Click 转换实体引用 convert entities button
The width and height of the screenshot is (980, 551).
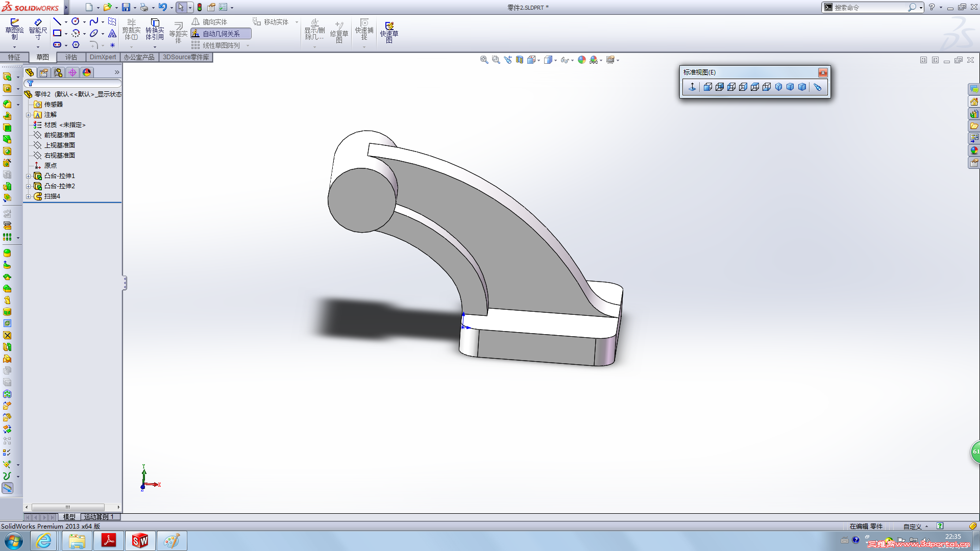155,30
